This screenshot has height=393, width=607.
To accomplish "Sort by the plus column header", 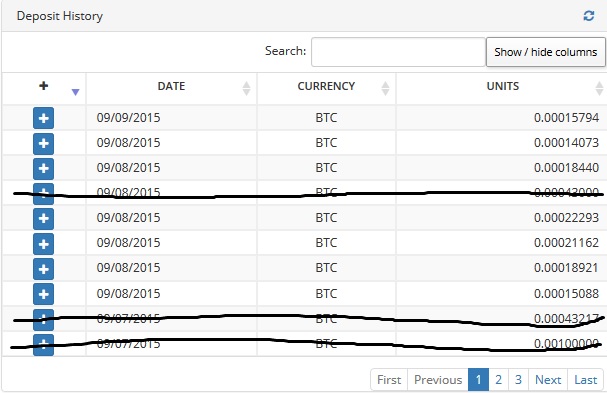I will pyautogui.click(x=44, y=88).
